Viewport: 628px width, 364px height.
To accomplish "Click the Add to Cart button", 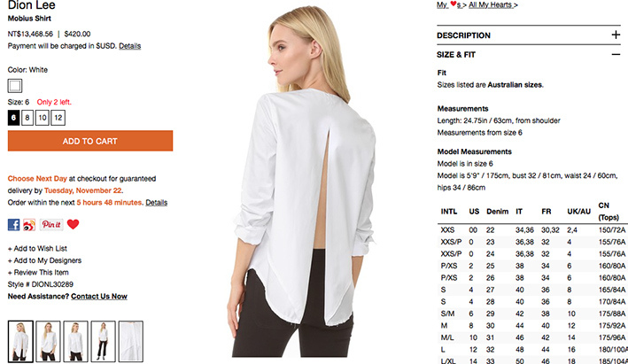I will coord(90,141).
